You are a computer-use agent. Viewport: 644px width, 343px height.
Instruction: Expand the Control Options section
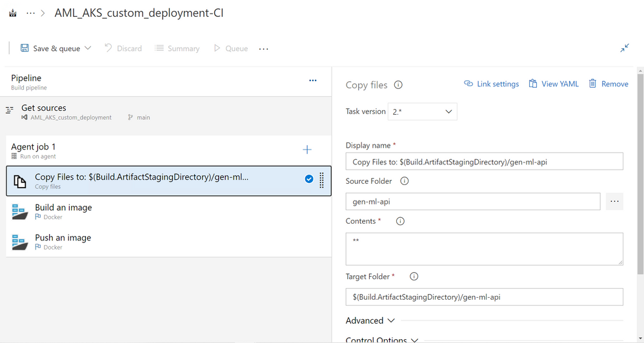tap(382, 340)
